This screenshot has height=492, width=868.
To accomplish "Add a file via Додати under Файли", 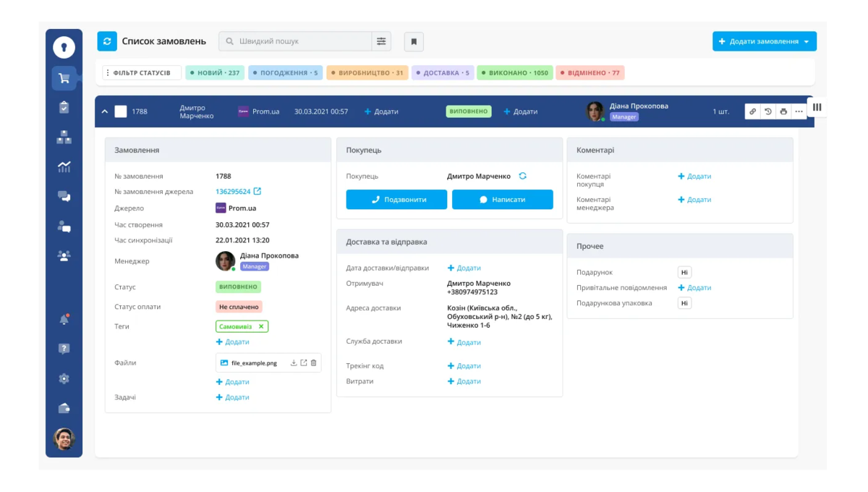I will click(232, 381).
